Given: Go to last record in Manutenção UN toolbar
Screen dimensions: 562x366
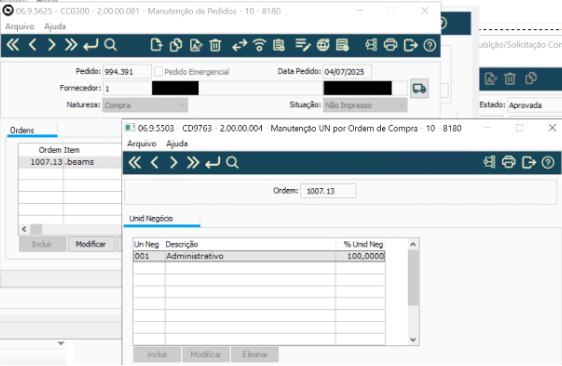Looking at the screenshot, I should [x=193, y=163].
